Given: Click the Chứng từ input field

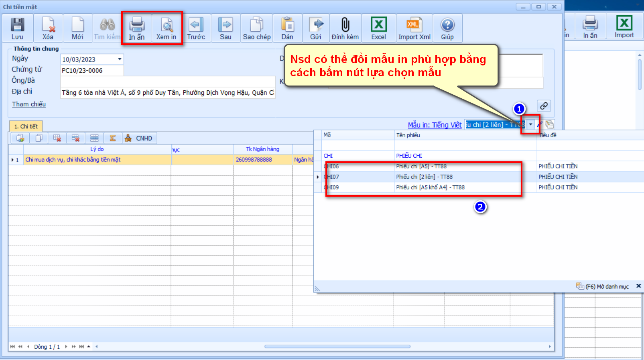Looking at the screenshot, I should coord(92,71).
